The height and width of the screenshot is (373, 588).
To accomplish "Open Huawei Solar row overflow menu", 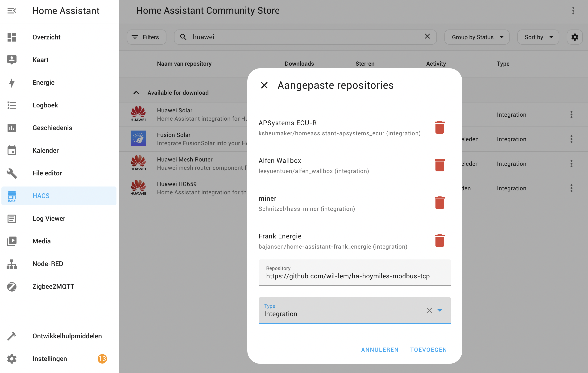I will click(571, 115).
